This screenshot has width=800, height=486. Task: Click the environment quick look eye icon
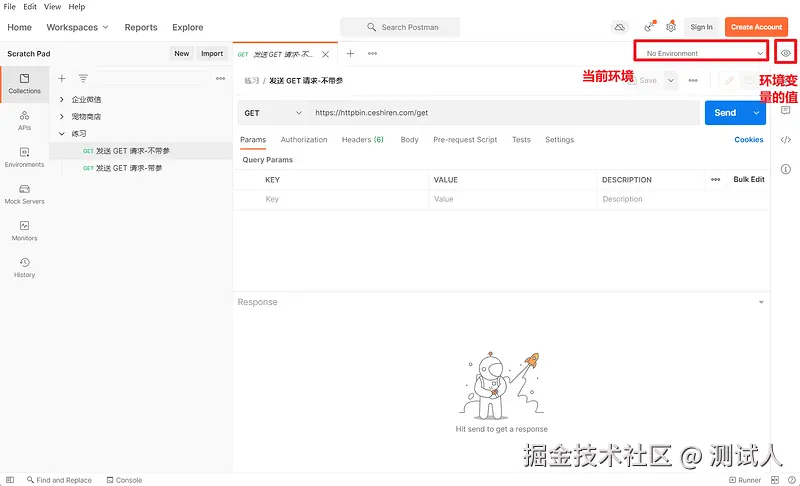[x=786, y=53]
